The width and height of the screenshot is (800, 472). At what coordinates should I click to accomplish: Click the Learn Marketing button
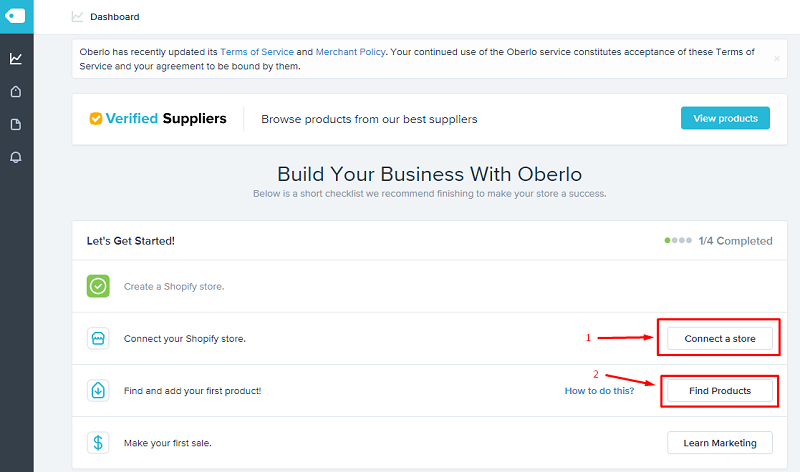[x=719, y=442]
